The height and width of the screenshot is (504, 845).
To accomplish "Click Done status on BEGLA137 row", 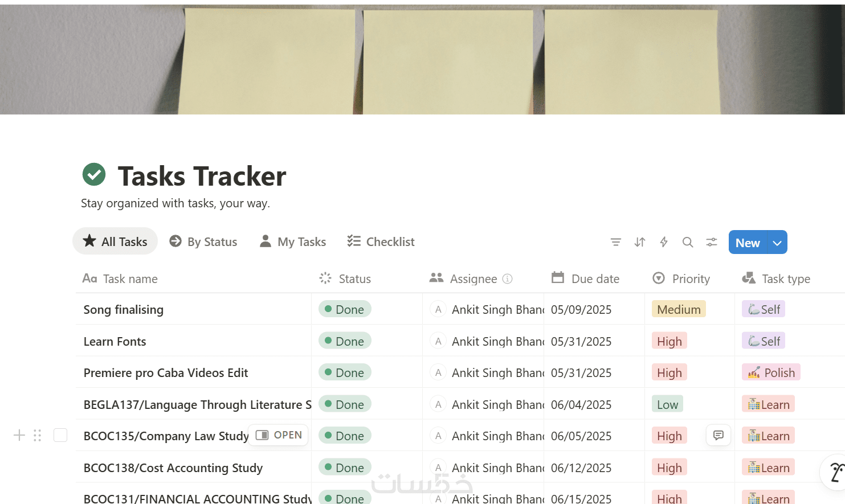I will point(345,404).
